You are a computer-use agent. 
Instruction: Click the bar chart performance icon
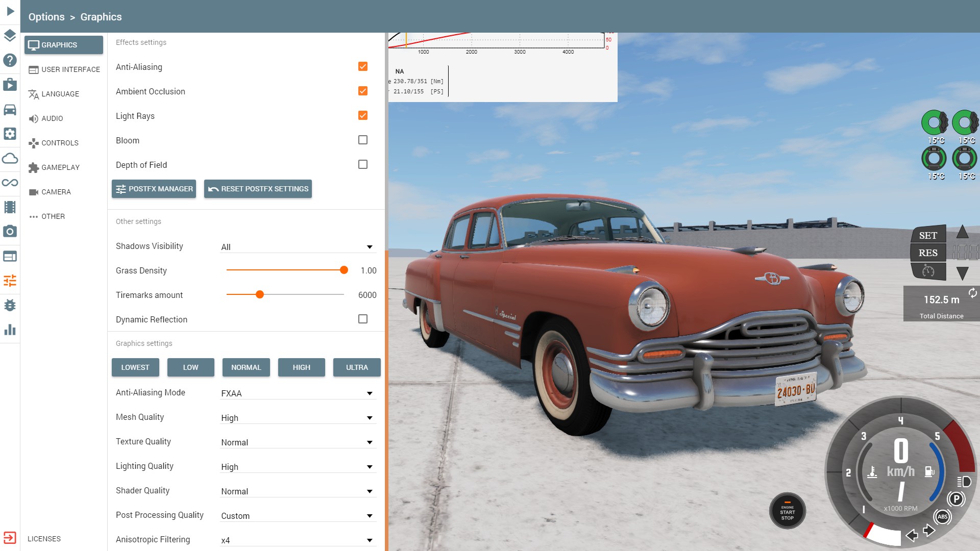10,330
